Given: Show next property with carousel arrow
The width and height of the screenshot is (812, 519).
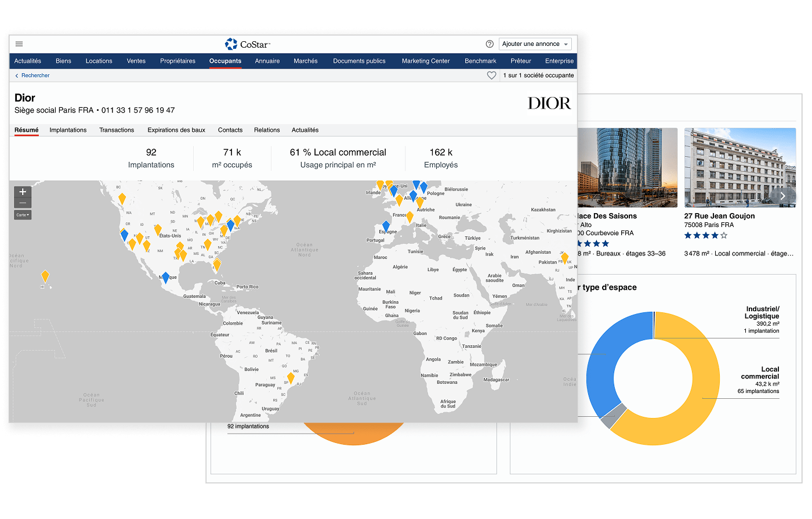Looking at the screenshot, I should (782, 196).
